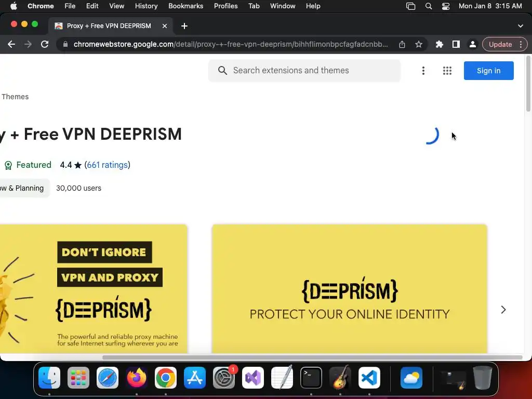Click the search magnifier in store search
The height and width of the screenshot is (399, 532).
222,71
